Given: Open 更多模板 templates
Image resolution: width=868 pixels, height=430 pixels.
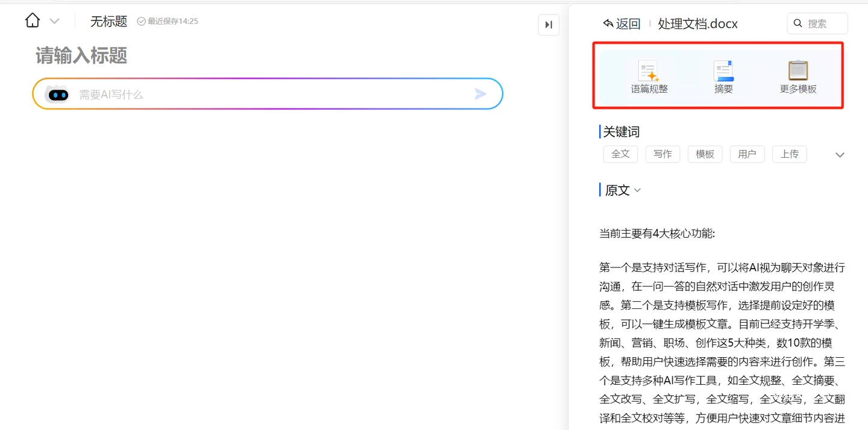Looking at the screenshot, I should [x=798, y=77].
